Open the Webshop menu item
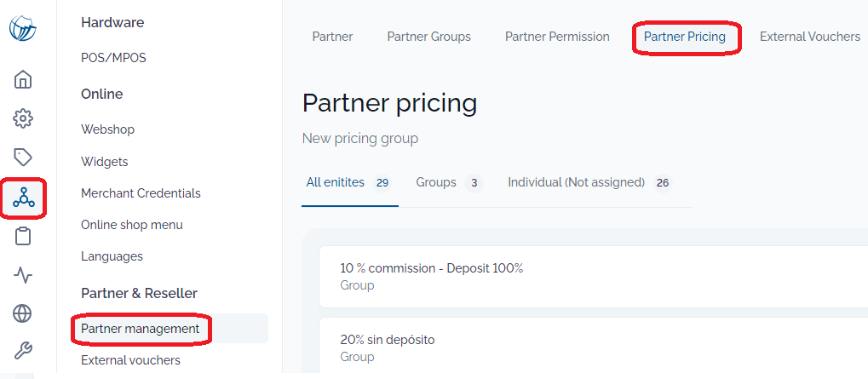868x379 pixels. 108,129
